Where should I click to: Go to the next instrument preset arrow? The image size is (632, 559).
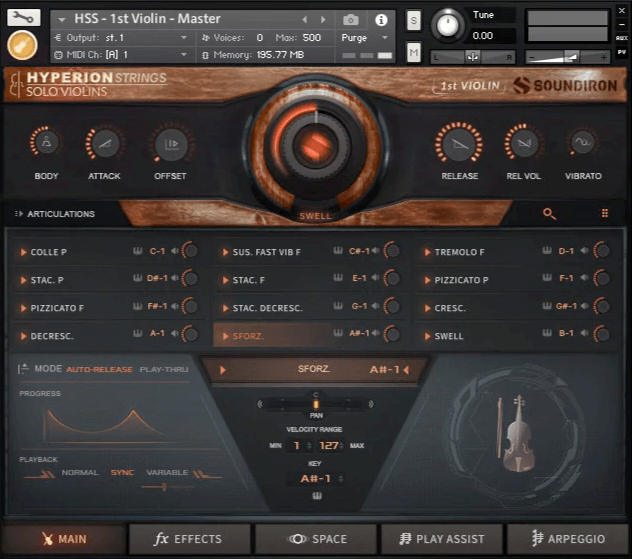[x=323, y=19]
